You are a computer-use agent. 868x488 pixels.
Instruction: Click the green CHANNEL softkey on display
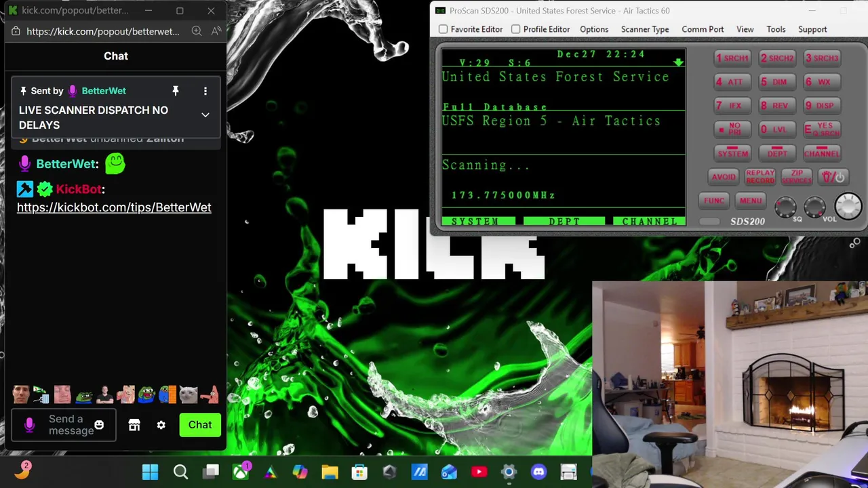(x=650, y=222)
